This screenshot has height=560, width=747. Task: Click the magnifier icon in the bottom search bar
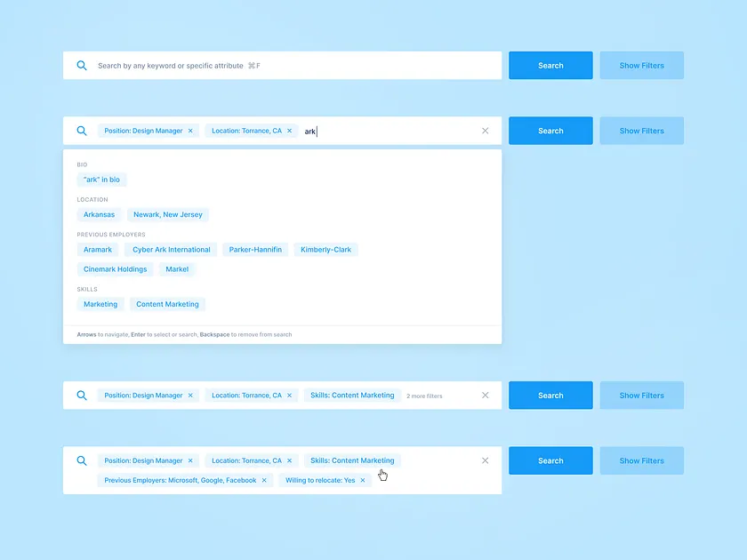coord(81,460)
